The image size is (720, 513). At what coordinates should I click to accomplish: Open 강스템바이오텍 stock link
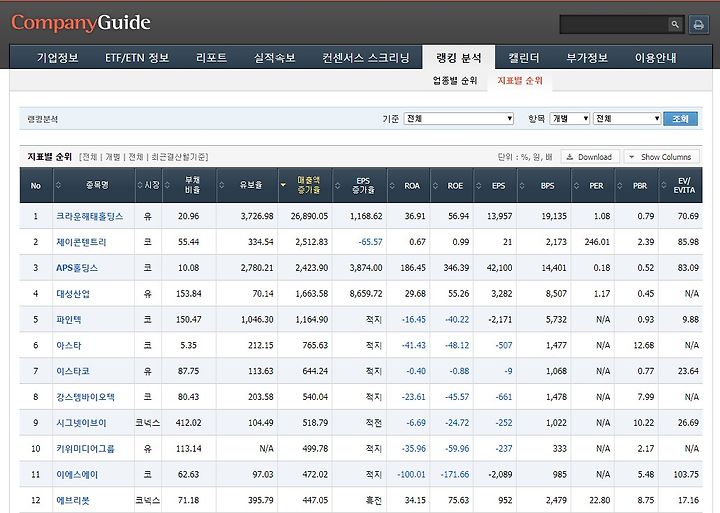(x=85, y=397)
